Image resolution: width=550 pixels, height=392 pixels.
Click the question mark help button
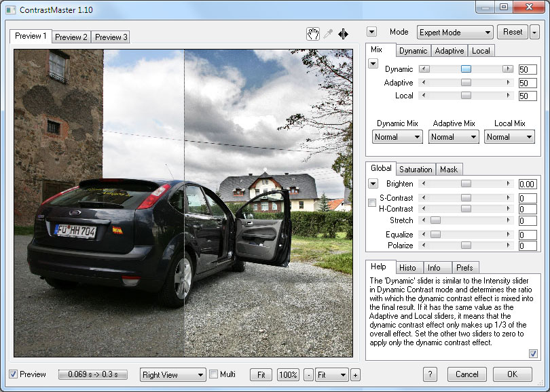[430, 374]
